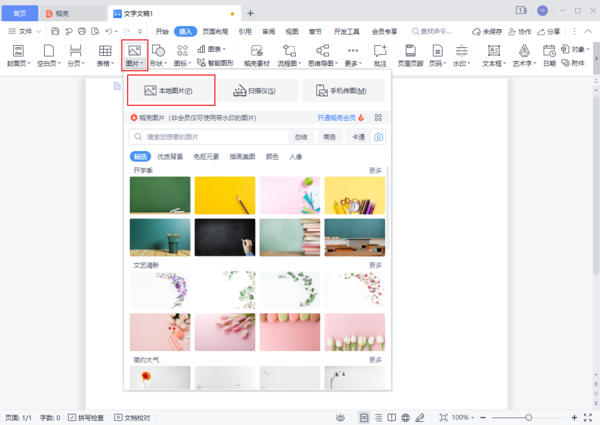The height and width of the screenshot is (425, 600).
Task: Select the 优质背景 category filter
Action: pos(170,156)
